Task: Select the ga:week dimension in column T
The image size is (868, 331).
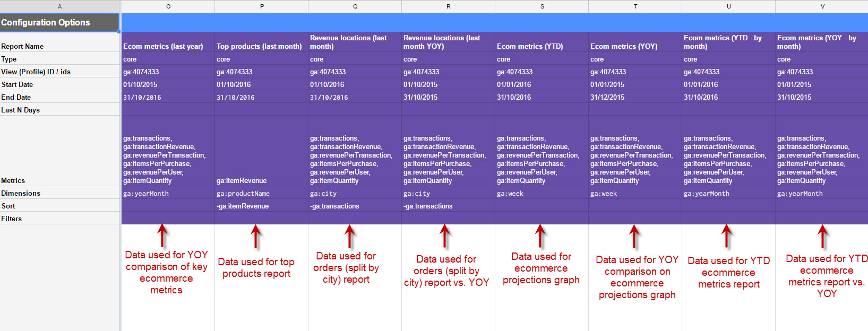Action: pos(635,193)
